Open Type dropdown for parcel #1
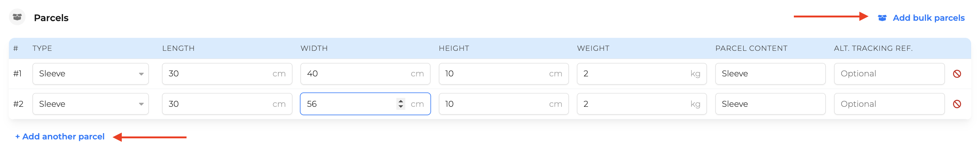 click(x=91, y=74)
